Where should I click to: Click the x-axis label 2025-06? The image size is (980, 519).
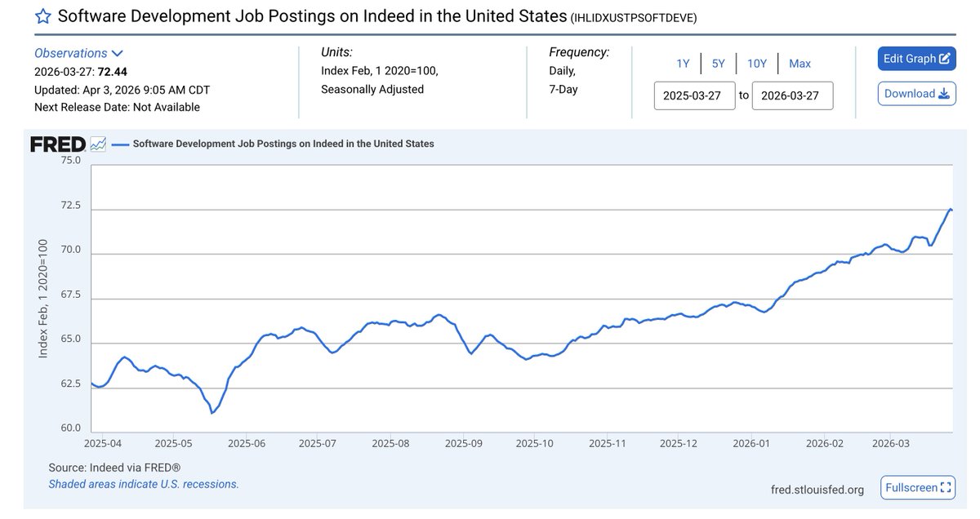[x=247, y=443]
